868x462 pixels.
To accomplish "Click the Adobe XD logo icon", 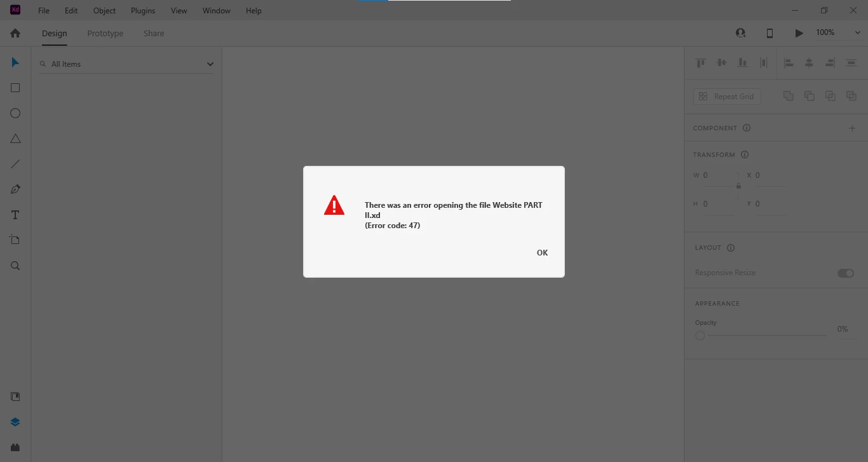I will click(15, 10).
